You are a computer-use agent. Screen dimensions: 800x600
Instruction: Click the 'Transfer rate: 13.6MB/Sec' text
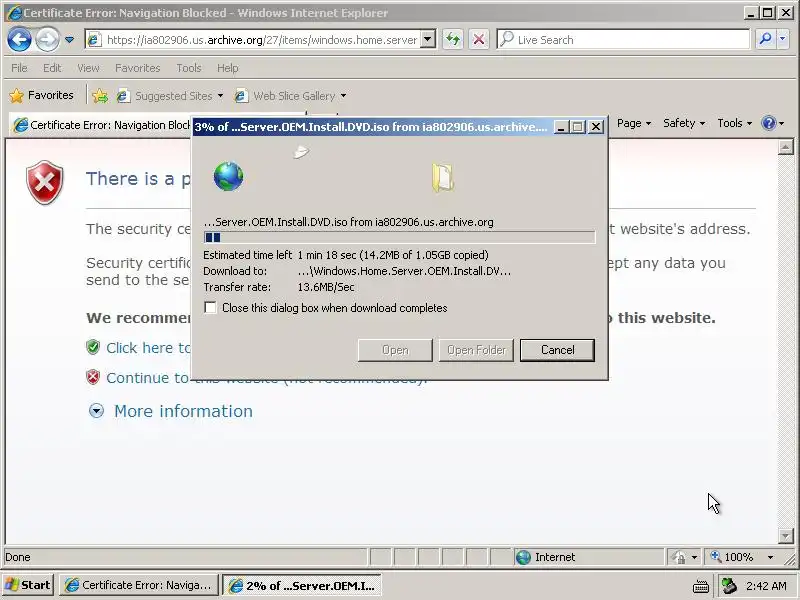pyautogui.click(x=279, y=287)
